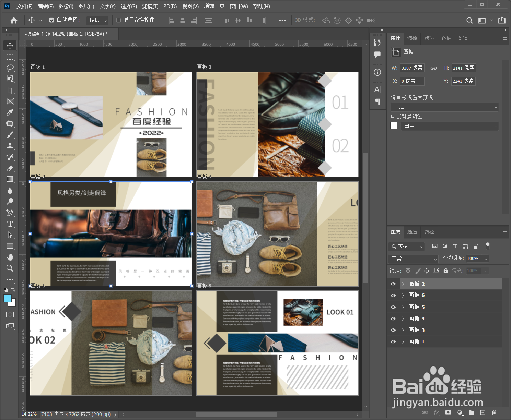Screen dimensions: 511x420
Task: Select the Clone Stamp tool
Action: pyautogui.click(x=10, y=146)
